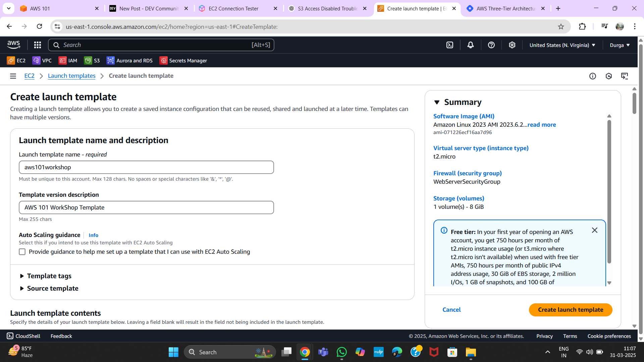Open WhatsApp from the taskbar

[x=341, y=352]
